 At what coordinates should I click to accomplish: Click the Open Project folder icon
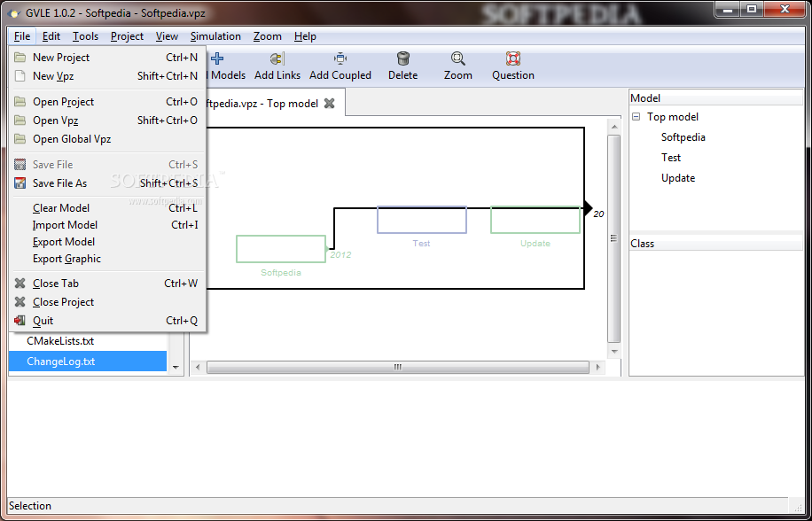click(x=20, y=101)
